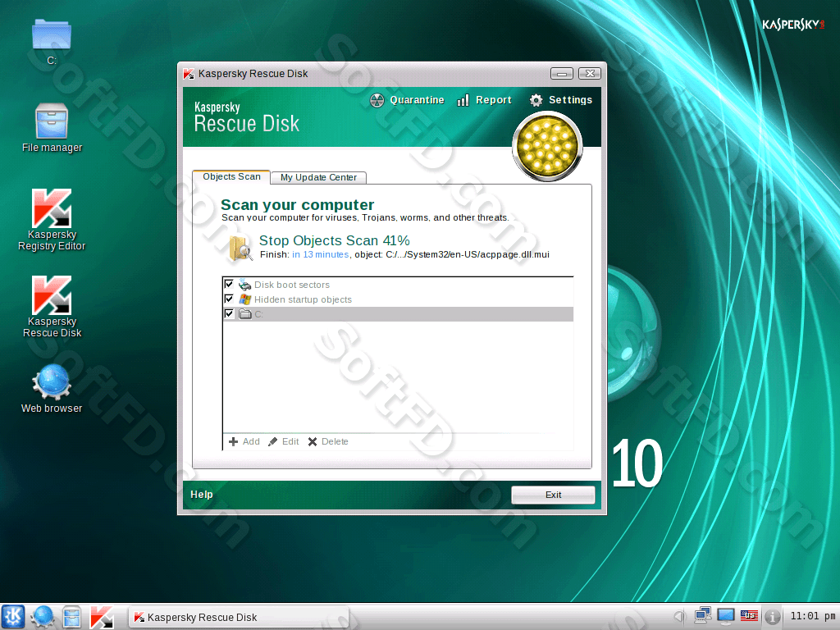Open File manager desktop icon
The width and height of the screenshot is (840, 630).
point(52,128)
